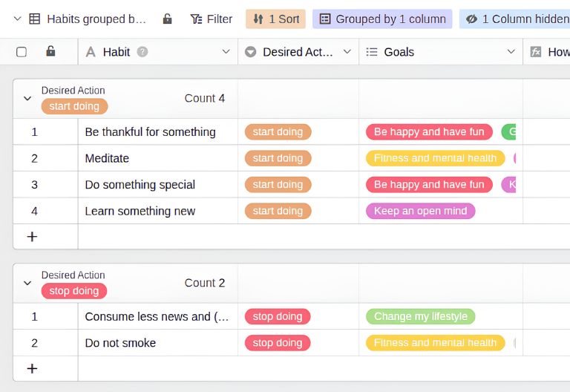Click the start doing group header tag
Viewport: 570px width, 392px height.
[74, 106]
